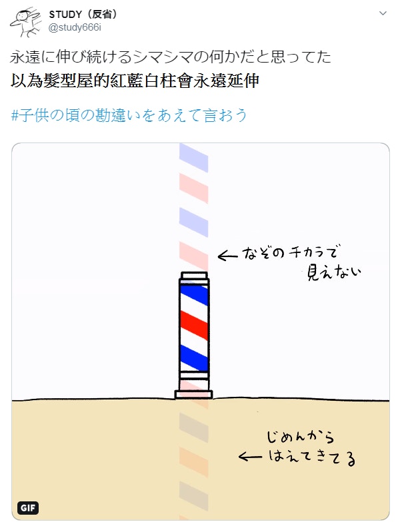Click the GIF badge on image
Viewport: 396px width, 532px height.
tap(28, 507)
